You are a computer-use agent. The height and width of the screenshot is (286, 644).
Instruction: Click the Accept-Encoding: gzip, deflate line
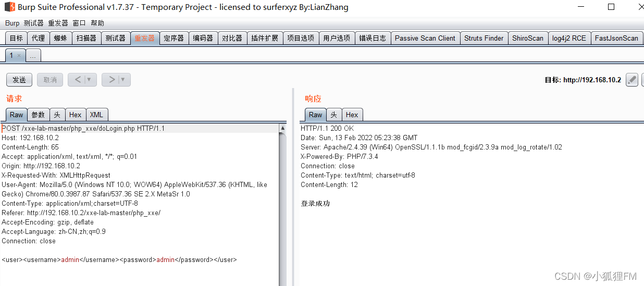click(48, 222)
